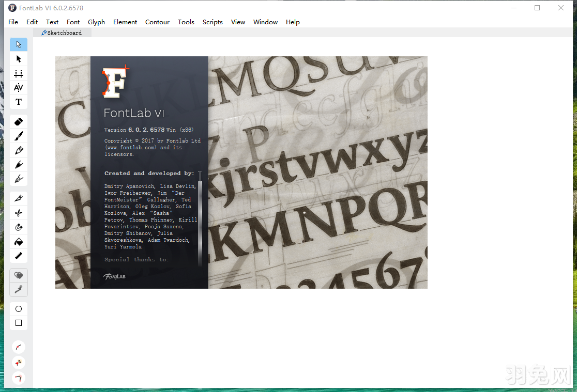Screen dimensions: 577x392
Task: Select the Text tool
Action: 19,102
